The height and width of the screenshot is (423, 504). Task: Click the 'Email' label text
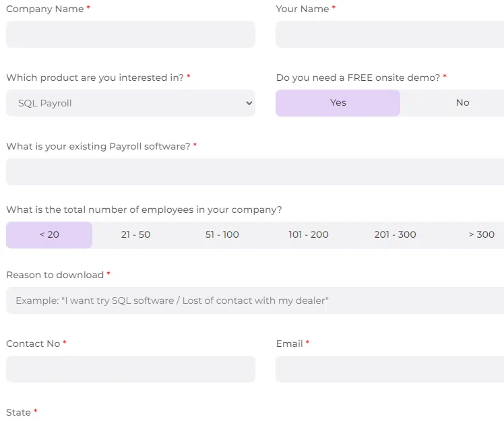[289, 344]
